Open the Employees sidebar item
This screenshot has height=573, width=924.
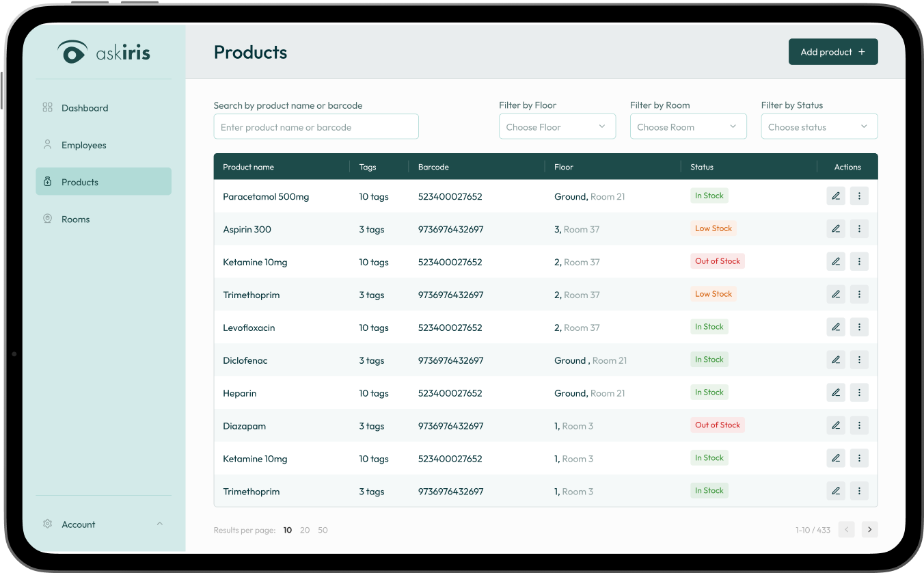[84, 145]
